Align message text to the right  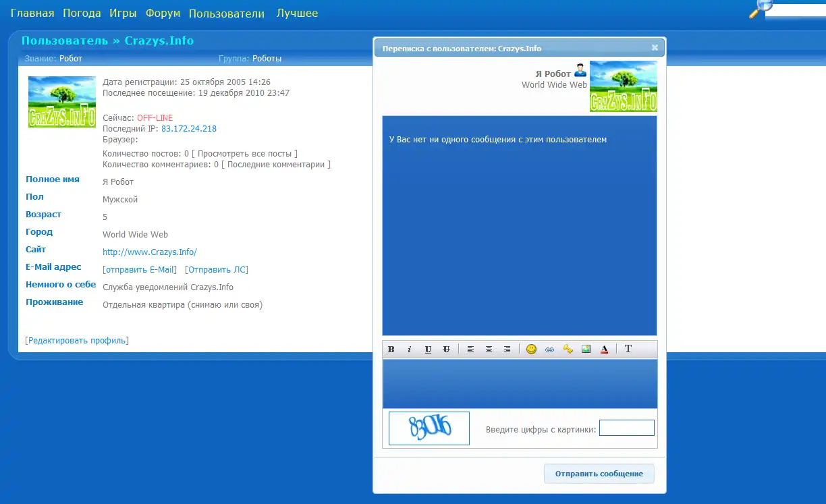[x=507, y=349]
